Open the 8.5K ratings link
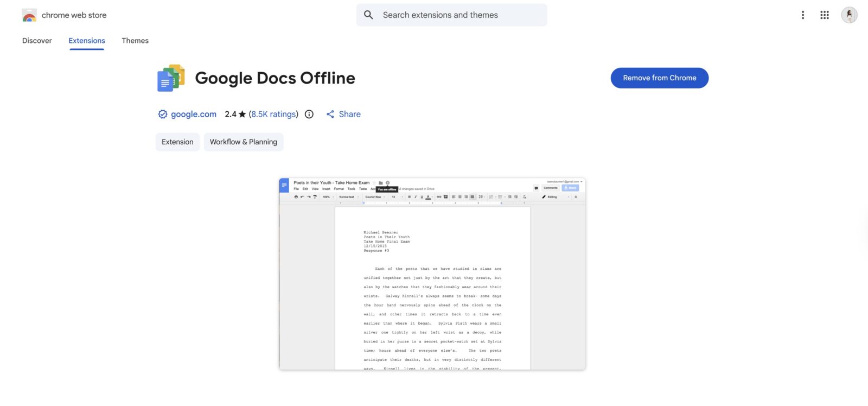 click(273, 114)
